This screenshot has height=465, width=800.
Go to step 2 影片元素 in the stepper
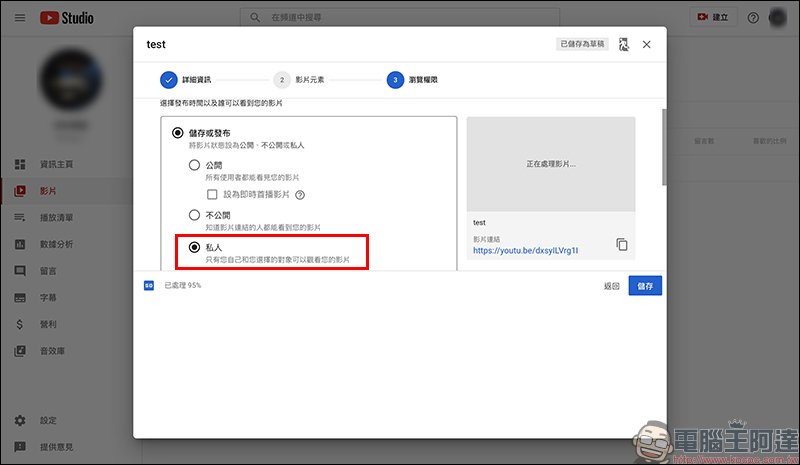pyautogui.click(x=282, y=80)
